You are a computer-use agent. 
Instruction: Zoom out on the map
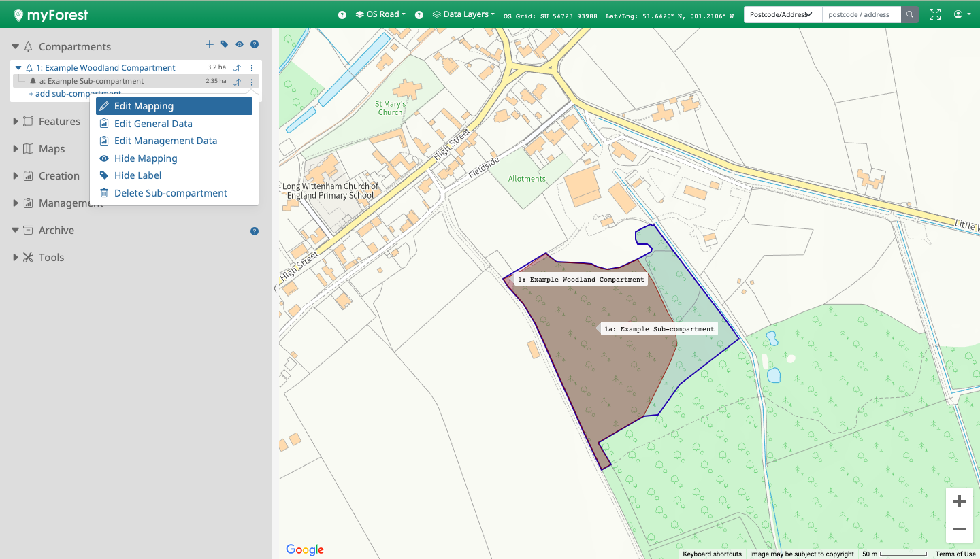pyautogui.click(x=960, y=529)
